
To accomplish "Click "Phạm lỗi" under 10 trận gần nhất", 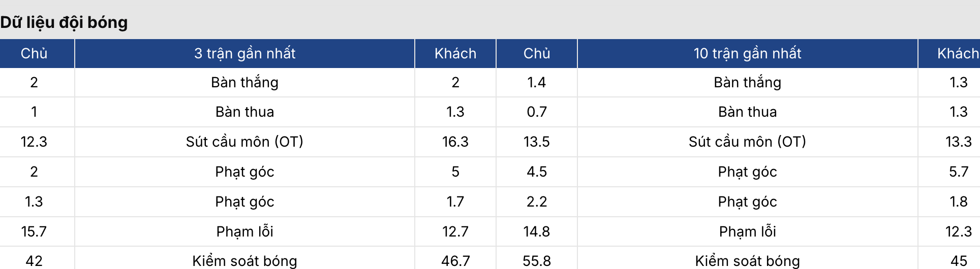I will click(747, 231).
